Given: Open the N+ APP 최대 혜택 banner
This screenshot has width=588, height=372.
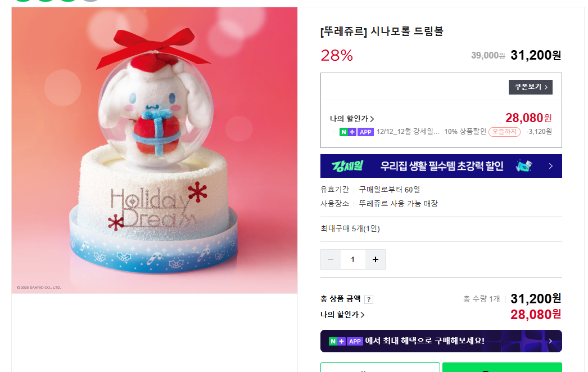Looking at the screenshot, I should click(441, 341).
